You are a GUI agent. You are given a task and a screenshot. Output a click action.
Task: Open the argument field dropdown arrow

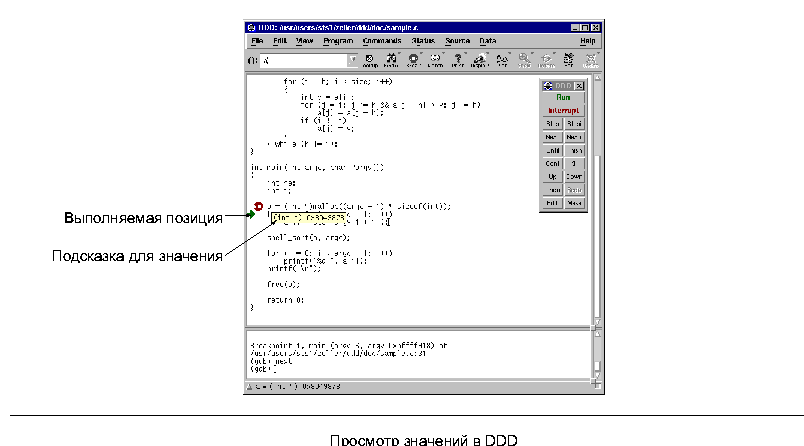(x=352, y=60)
